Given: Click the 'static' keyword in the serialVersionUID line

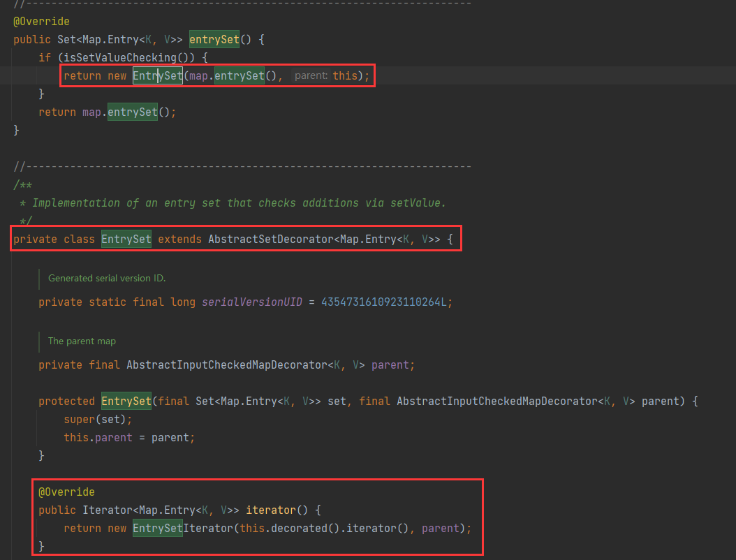Looking at the screenshot, I should click(x=108, y=302).
